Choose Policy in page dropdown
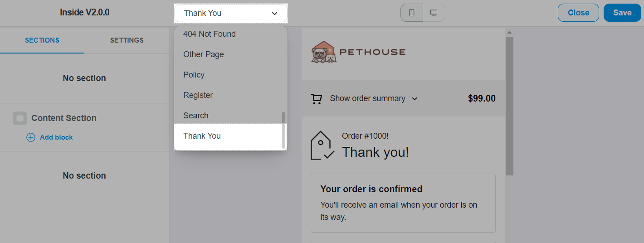This screenshot has height=243, width=644. pos(194,75)
